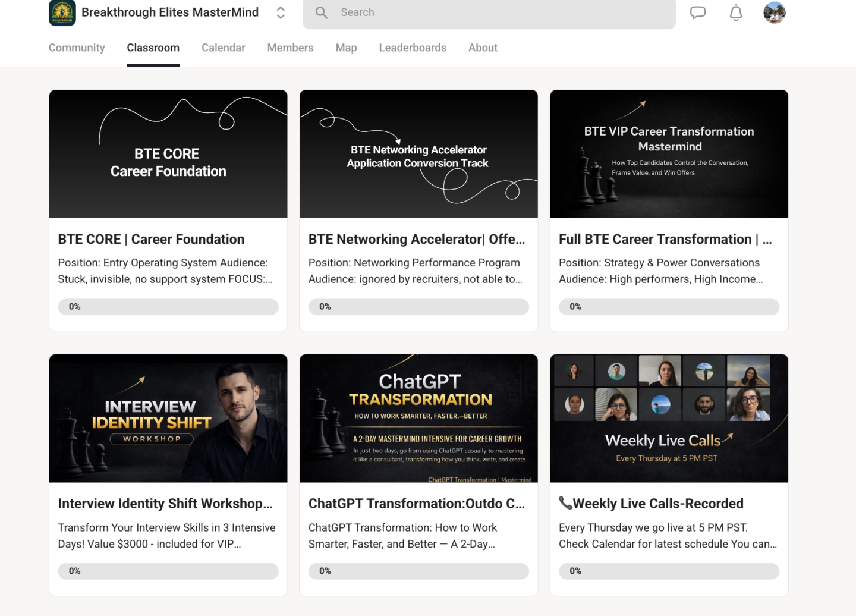Click the Breakthrough Elites group logo
The image size is (856, 616).
coord(62,12)
